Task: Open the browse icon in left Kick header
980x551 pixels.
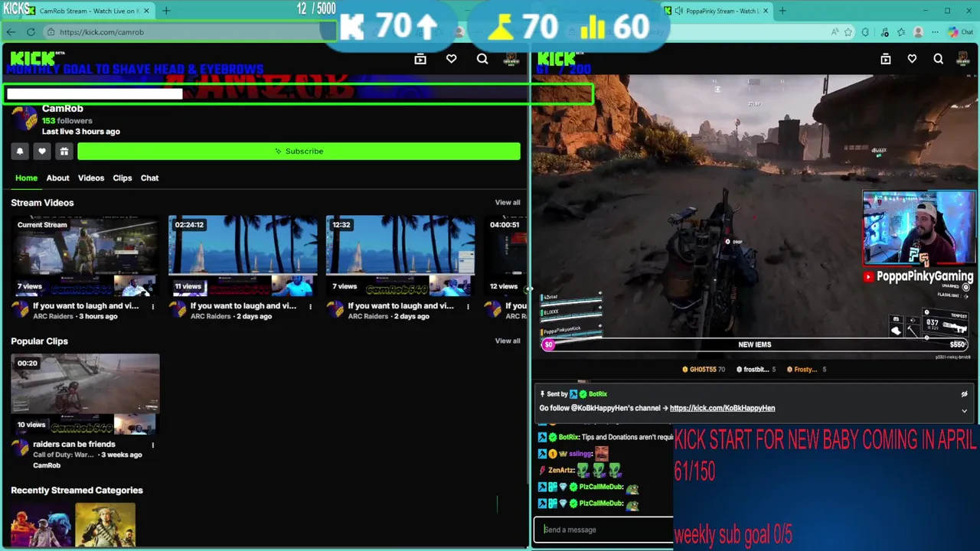Action: [x=420, y=59]
